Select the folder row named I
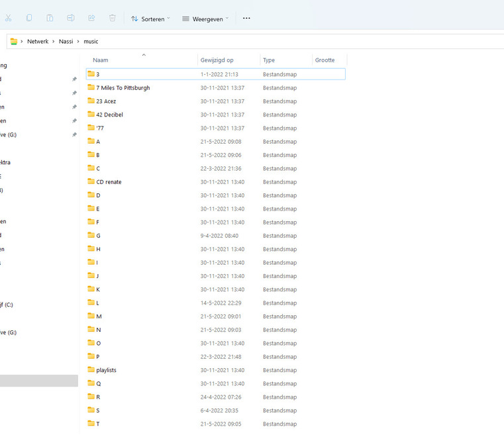 point(216,262)
